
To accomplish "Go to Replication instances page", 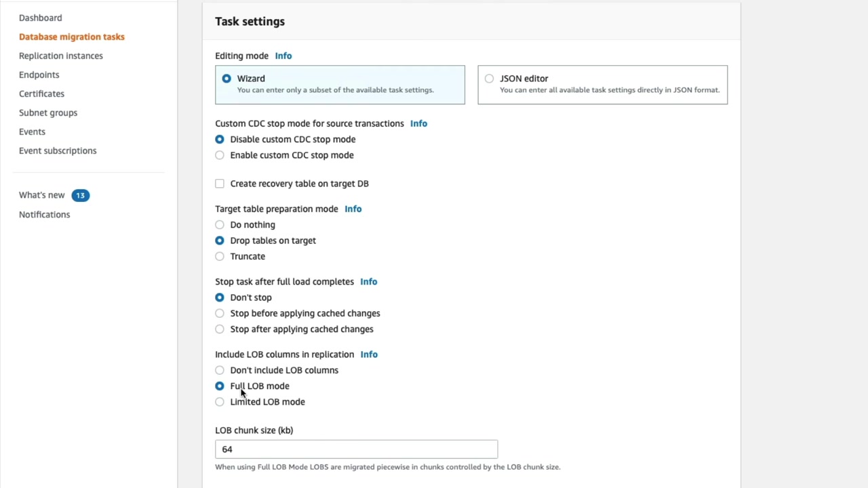I will click(61, 56).
